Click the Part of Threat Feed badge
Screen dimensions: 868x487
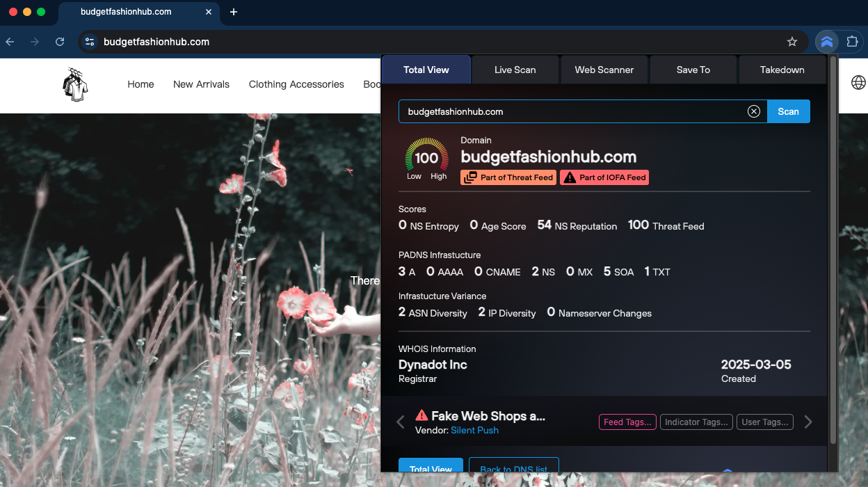[508, 177]
